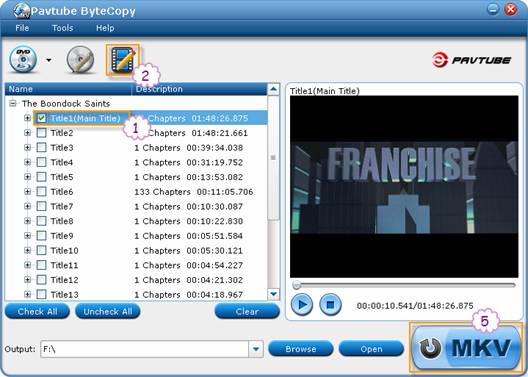Minimize the Pavtube ByteCopy window

[x=493, y=9]
